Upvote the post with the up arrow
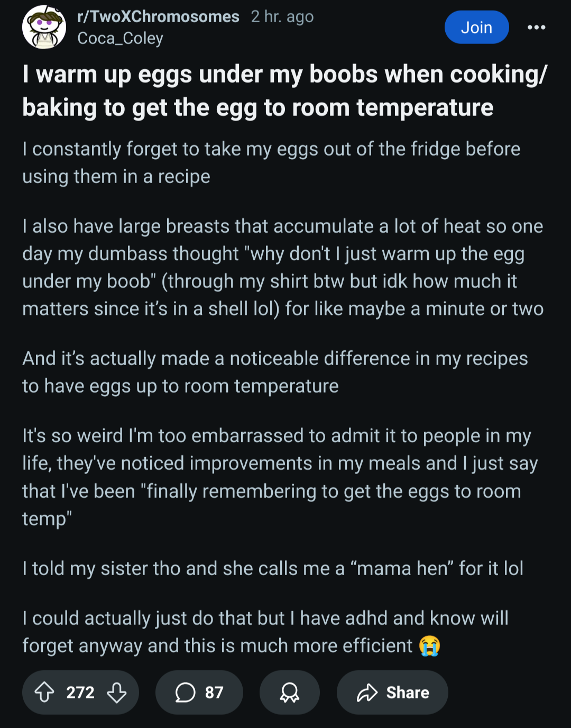Viewport: 571px width, 728px height. [x=44, y=692]
